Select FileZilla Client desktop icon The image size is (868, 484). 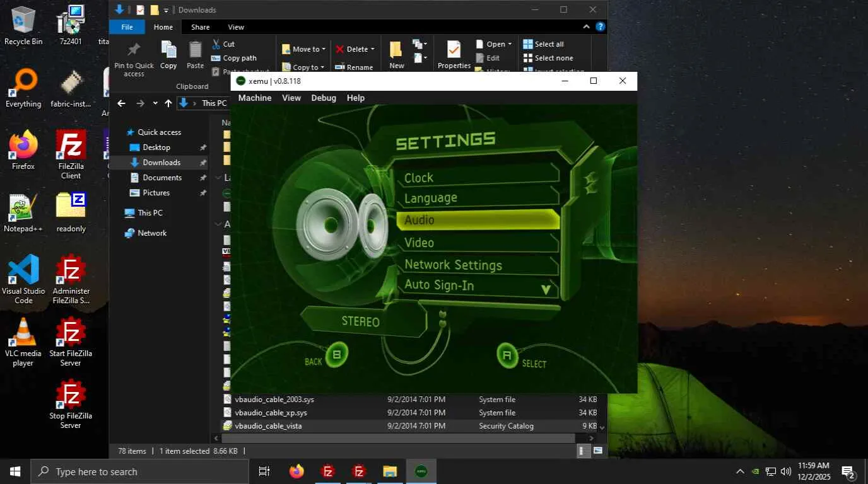point(71,155)
